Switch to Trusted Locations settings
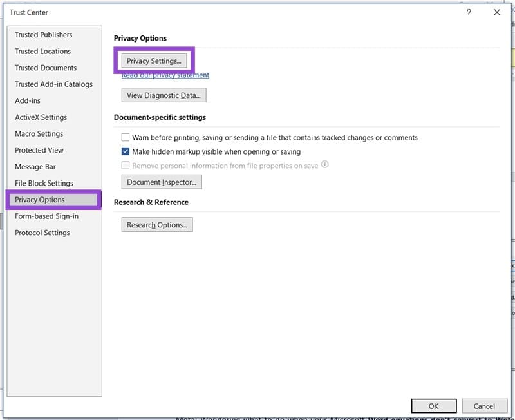 42,51
